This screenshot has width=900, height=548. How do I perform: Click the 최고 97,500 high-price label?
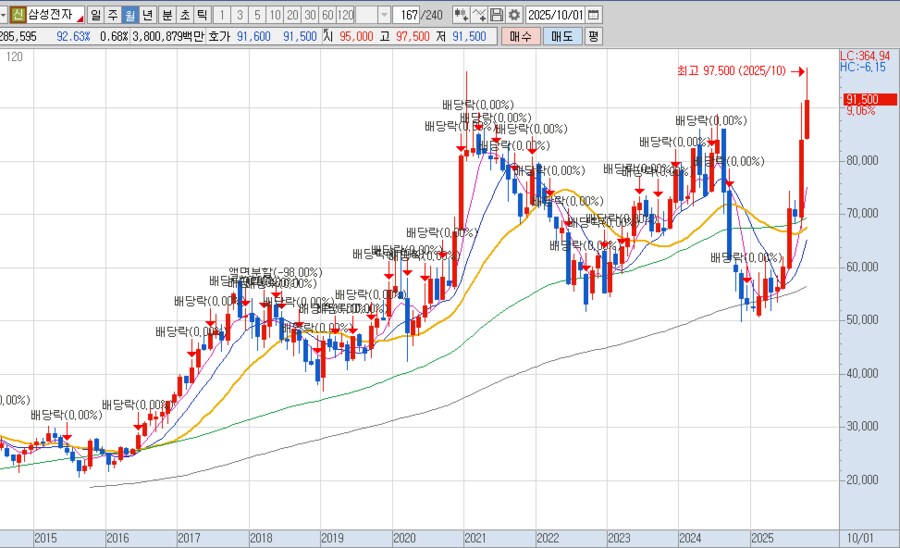pos(731,70)
